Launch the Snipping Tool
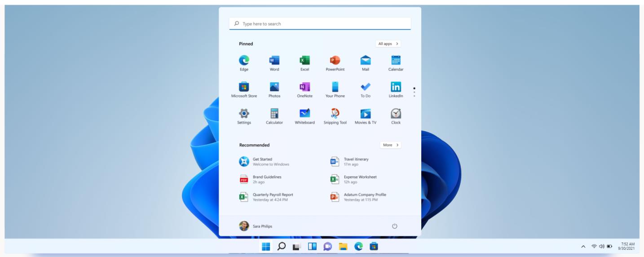This screenshot has width=644, height=257. (x=335, y=116)
